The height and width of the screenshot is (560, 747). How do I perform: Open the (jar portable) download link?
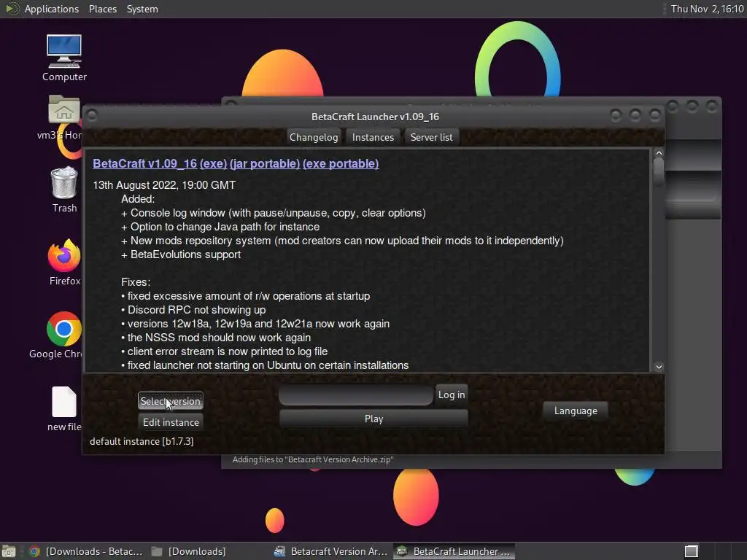tap(264, 163)
